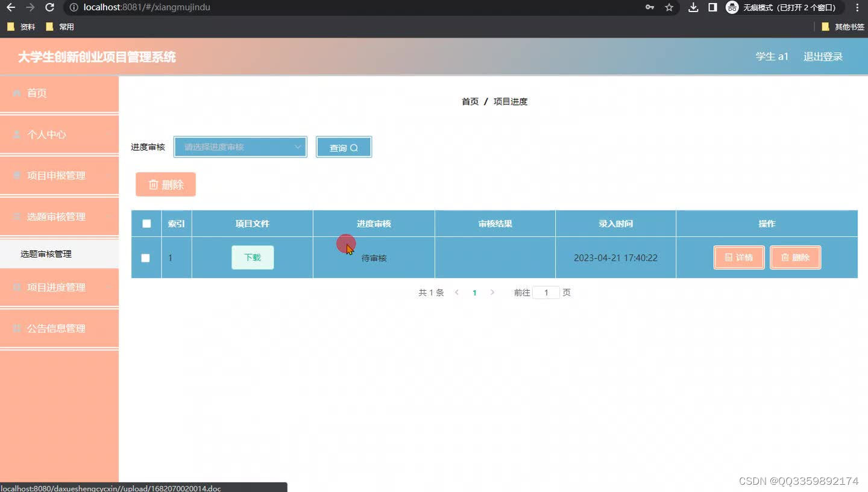Click the 大学生创新创业项目管理系统 title
This screenshot has height=492, width=868.
coord(97,57)
